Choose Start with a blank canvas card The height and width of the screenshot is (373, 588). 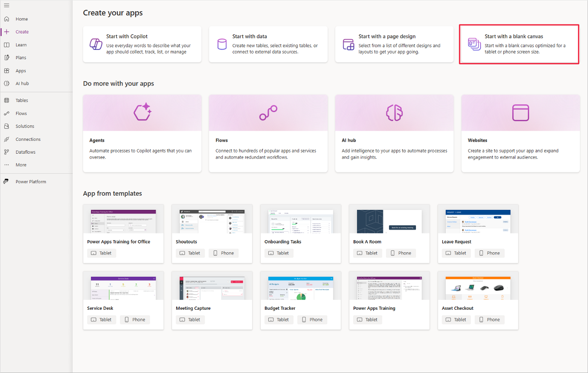[520, 44]
